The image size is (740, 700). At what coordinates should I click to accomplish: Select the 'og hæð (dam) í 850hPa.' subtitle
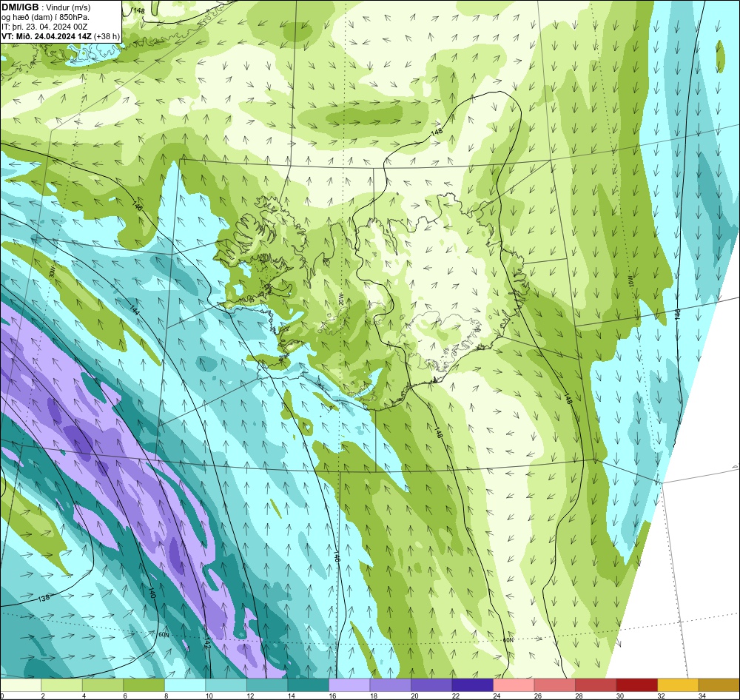pyautogui.click(x=46, y=17)
